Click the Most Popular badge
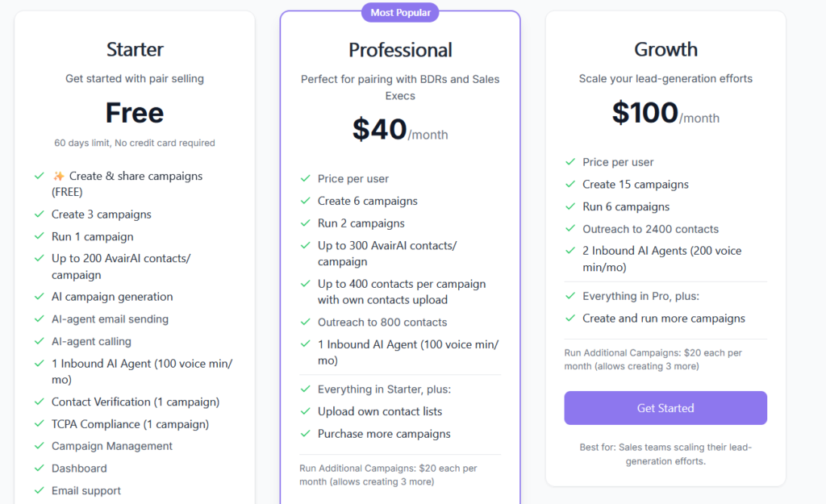826x504 pixels. click(x=400, y=12)
